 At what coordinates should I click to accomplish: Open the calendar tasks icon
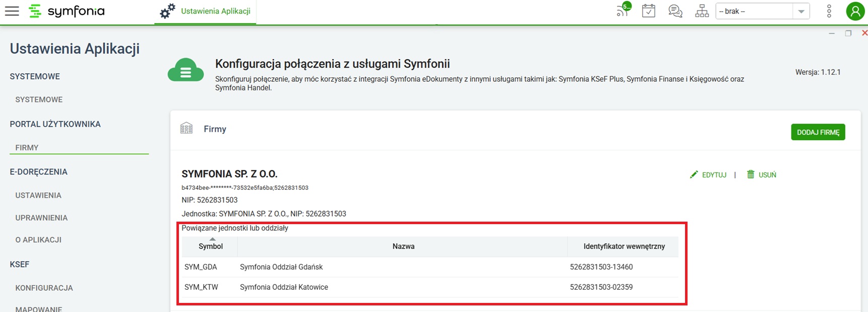pos(649,11)
